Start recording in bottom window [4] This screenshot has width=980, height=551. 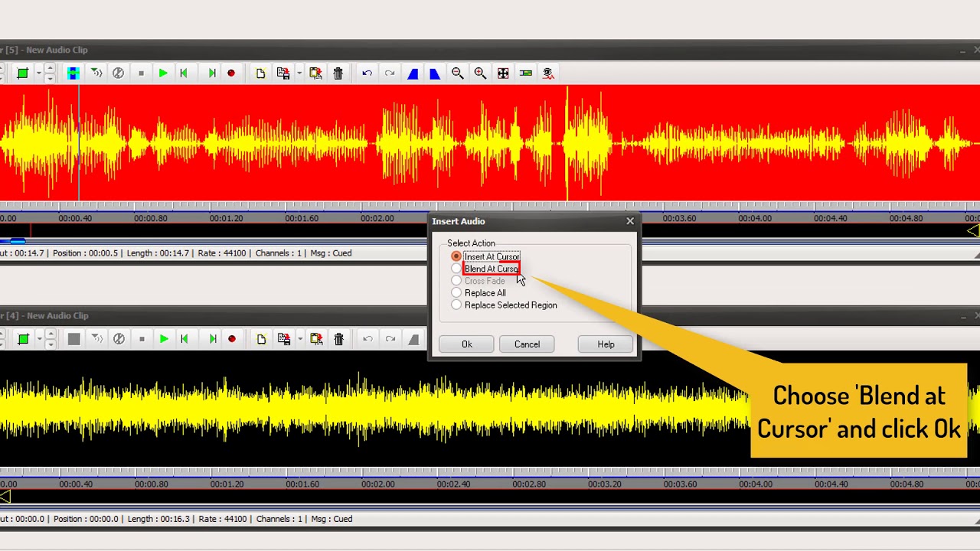click(x=231, y=339)
